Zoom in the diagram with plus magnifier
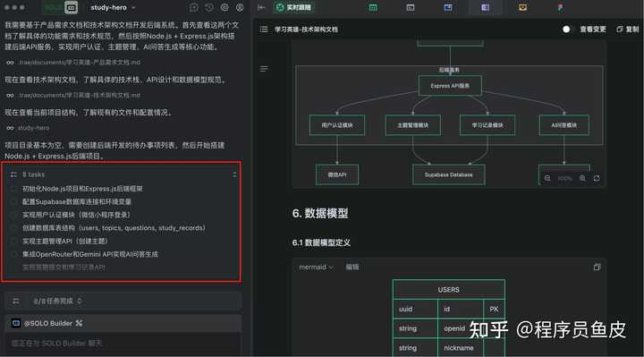Viewport: 644px width, 357px height. pyautogui.click(x=582, y=178)
